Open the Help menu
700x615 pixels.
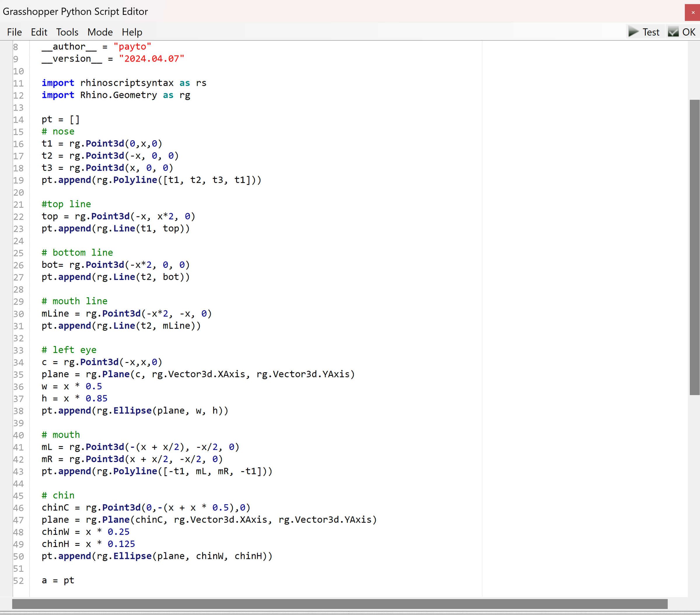point(132,32)
